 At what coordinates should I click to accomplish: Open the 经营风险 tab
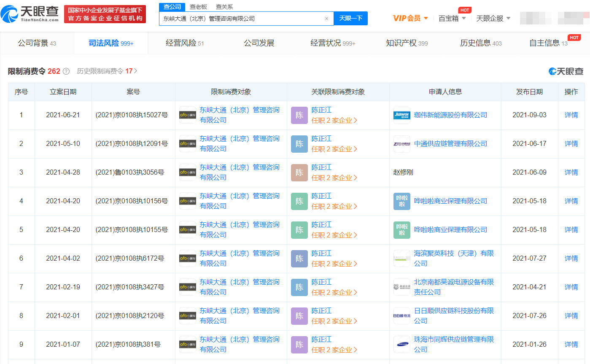[185, 43]
